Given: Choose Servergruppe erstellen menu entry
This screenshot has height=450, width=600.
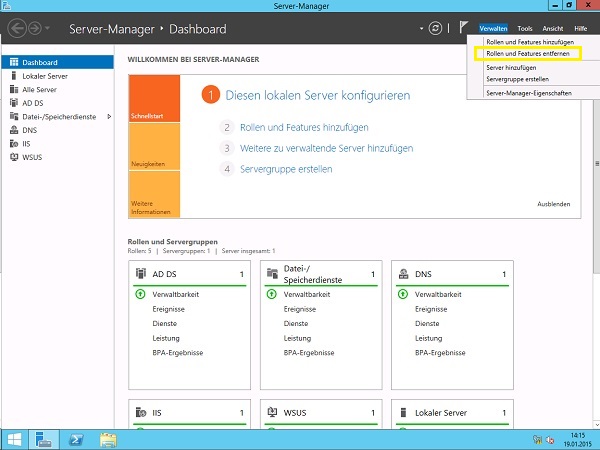Looking at the screenshot, I should point(517,79).
